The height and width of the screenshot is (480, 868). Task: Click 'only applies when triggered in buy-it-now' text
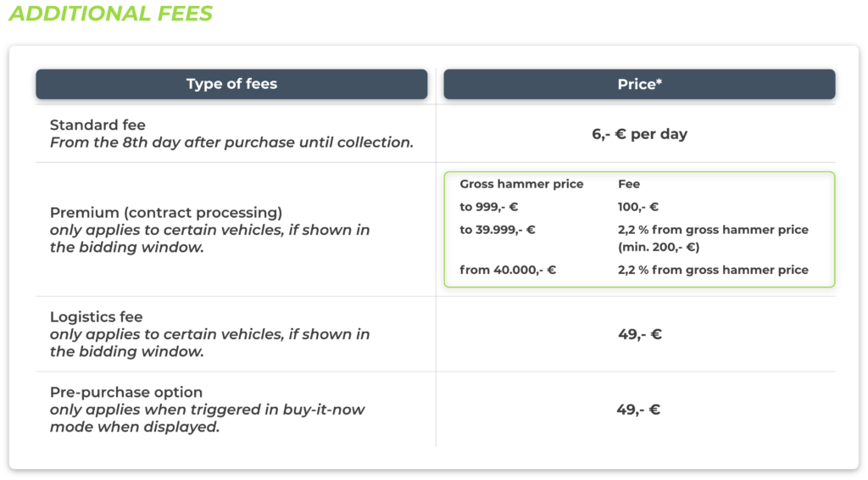tap(208, 410)
